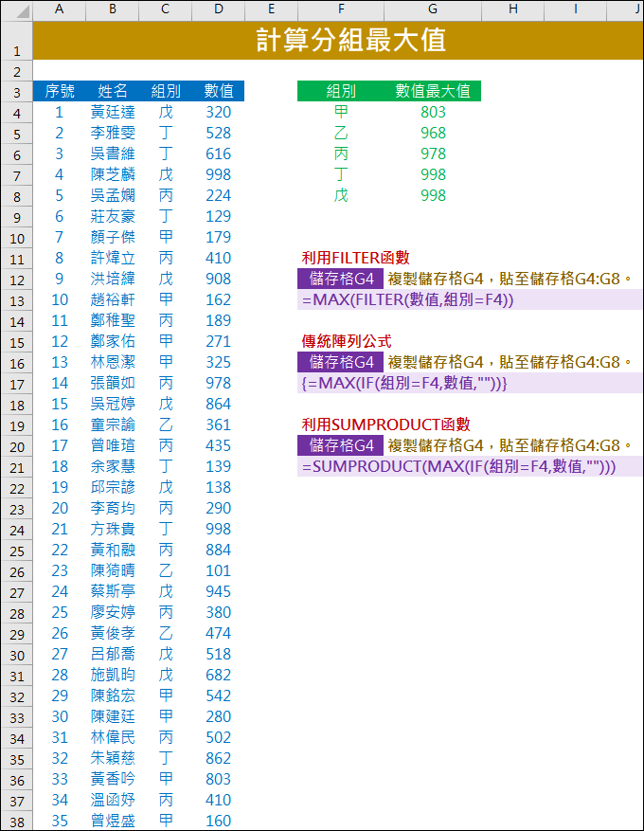
Task: Select the cell with name 呂郁喬
Action: (113, 654)
